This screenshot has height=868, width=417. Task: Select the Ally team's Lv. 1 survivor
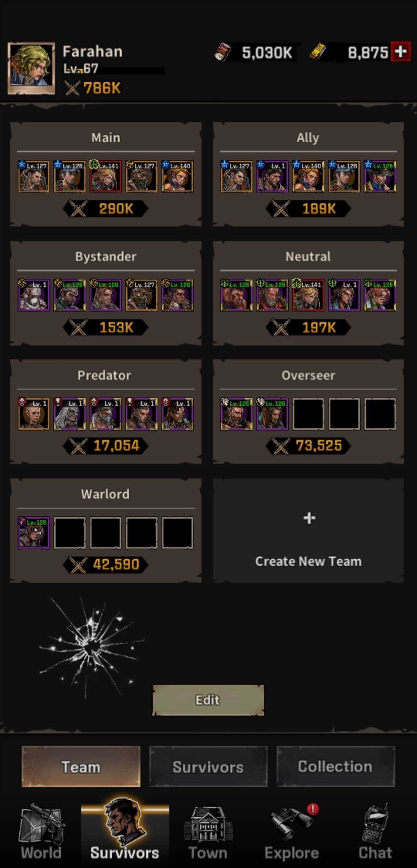tap(272, 176)
